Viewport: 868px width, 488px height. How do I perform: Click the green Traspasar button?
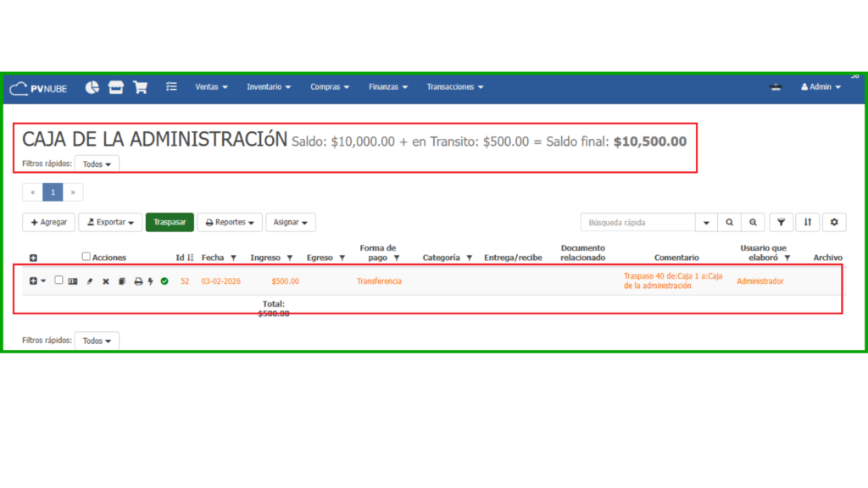pyautogui.click(x=170, y=222)
